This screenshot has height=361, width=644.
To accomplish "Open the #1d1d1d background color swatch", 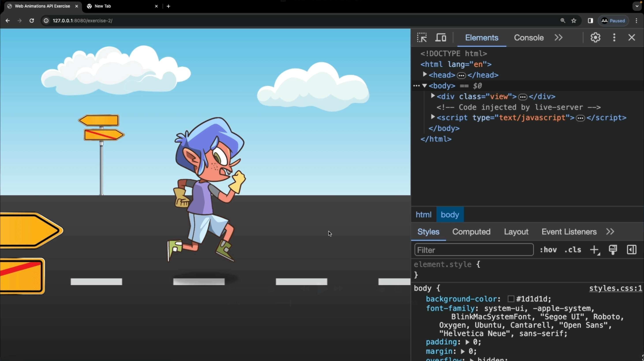I will [x=511, y=299].
